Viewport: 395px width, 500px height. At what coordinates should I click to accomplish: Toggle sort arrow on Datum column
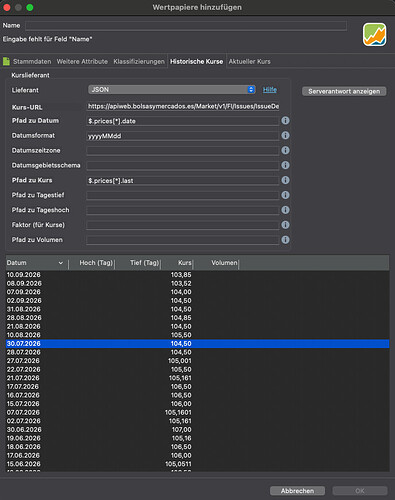point(61,263)
